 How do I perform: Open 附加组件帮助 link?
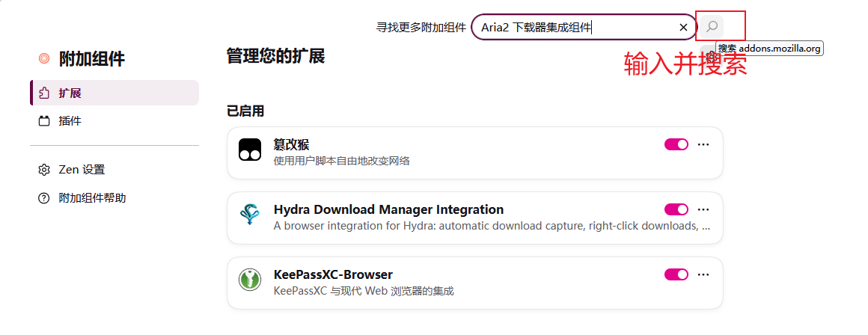pyautogui.click(x=114, y=198)
